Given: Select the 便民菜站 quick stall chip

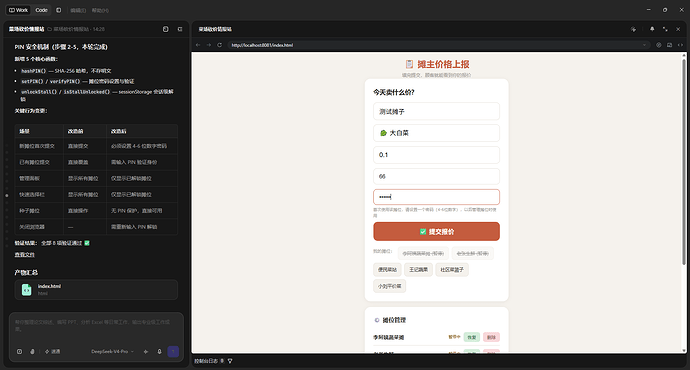Looking at the screenshot, I should coord(387,270).
